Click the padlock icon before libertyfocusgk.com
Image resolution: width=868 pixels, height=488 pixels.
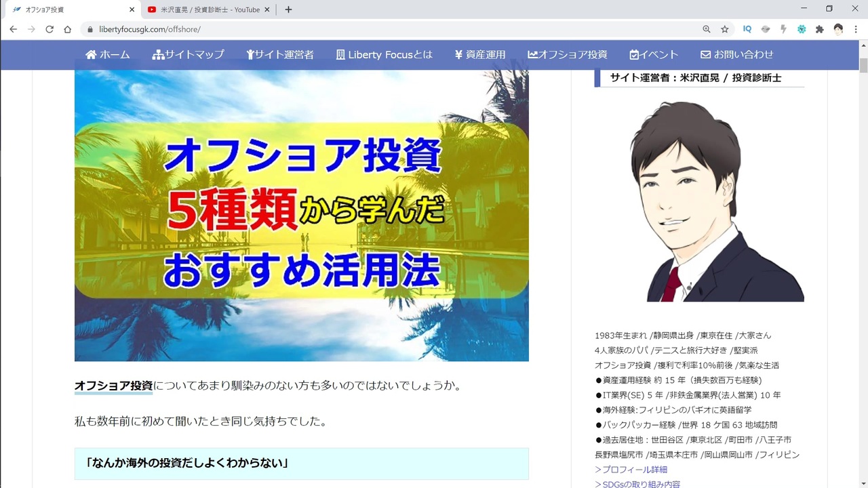[89, 29]
